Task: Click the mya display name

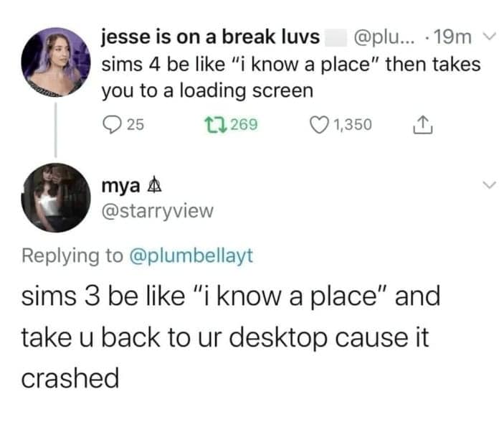Action: [121, 187]
